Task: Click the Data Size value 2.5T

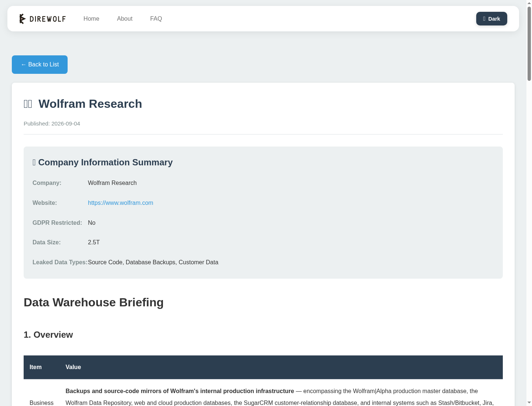Action: point(94,242)
